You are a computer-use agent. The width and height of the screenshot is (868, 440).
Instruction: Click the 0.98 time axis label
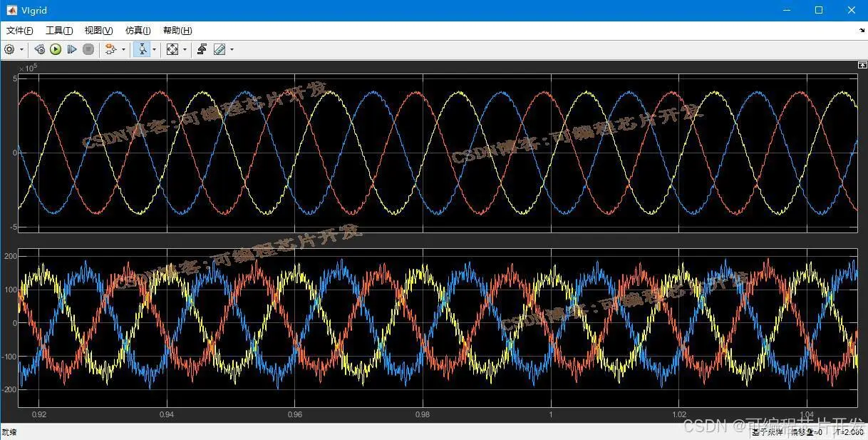[x=423, y=414]
